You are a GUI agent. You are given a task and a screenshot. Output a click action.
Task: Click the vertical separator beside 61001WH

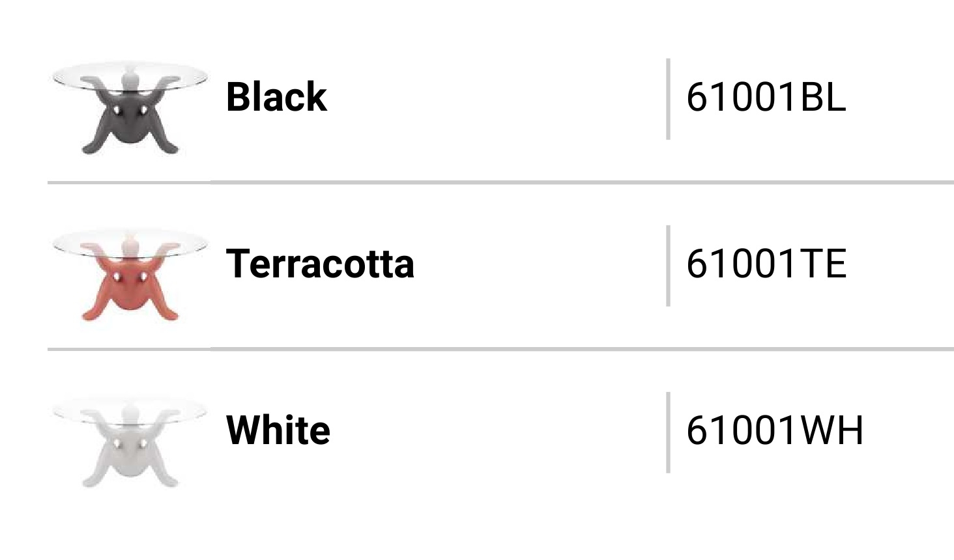tap(668, 432)
